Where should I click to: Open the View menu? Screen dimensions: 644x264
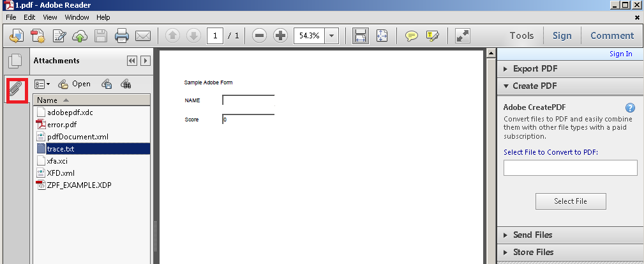[x=50, y=17]
